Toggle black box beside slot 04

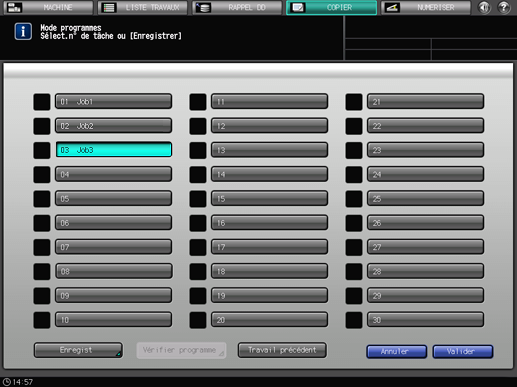(x=42, y=175)
